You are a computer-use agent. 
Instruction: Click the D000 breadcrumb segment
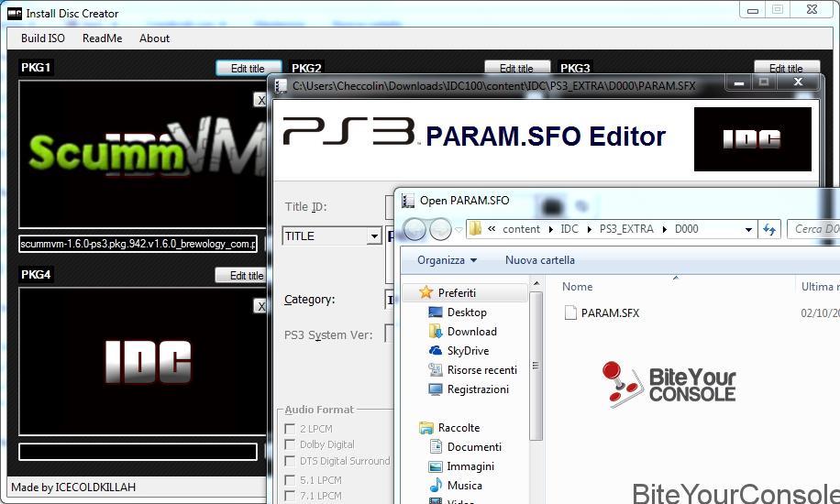click(686, 229)
